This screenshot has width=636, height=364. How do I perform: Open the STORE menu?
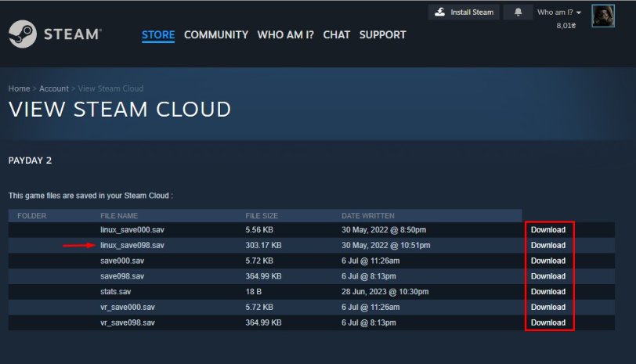158,34
